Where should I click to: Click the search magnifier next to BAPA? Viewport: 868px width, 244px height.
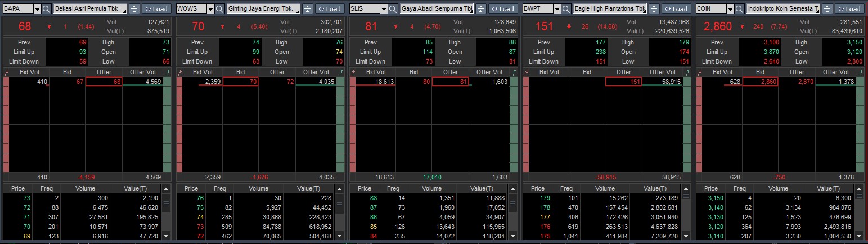click(46, 9)
